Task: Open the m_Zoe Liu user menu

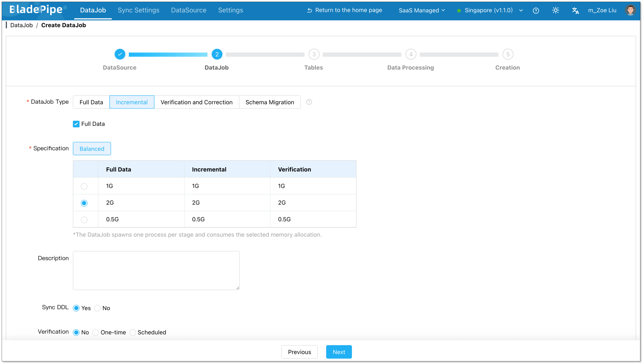Action: click(602, 10)
